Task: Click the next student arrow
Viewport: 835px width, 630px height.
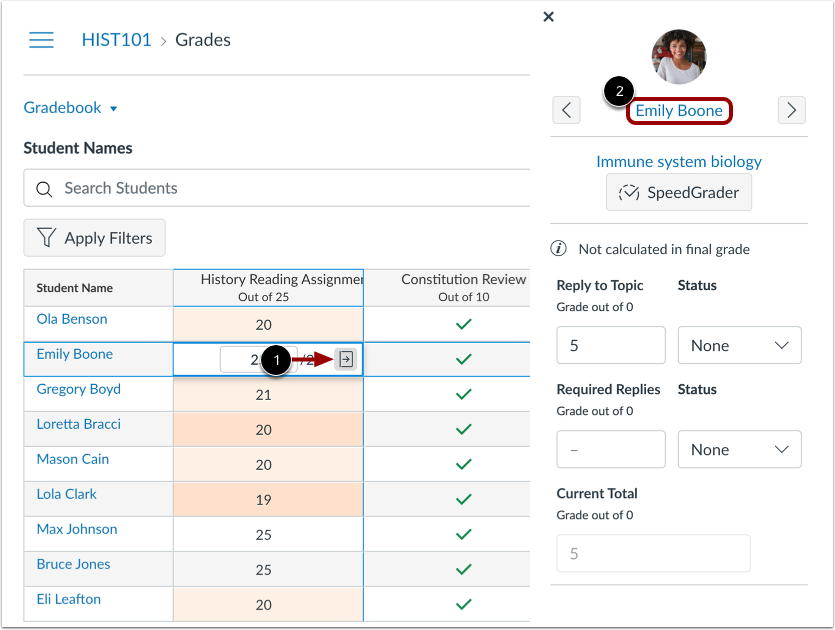Action: 791,110
